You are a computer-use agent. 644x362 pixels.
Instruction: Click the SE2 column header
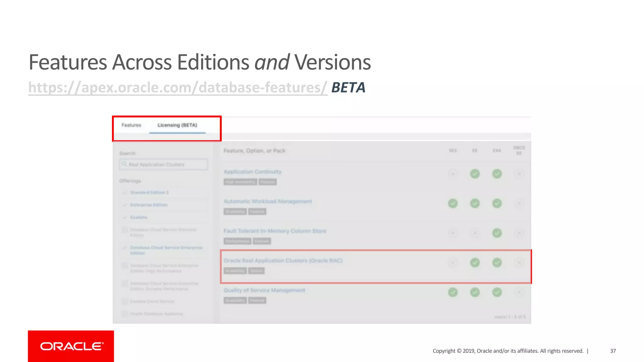(453, 151)
